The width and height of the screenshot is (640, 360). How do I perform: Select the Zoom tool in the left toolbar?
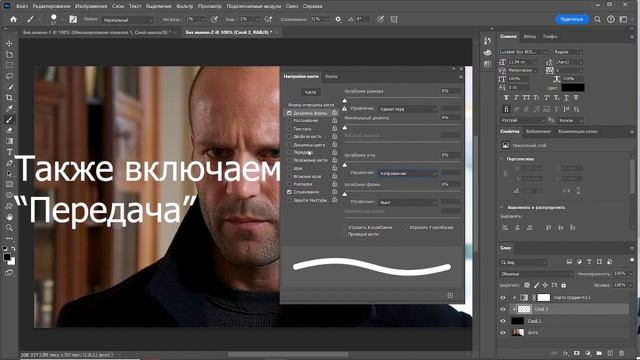(x=9, y=228)
